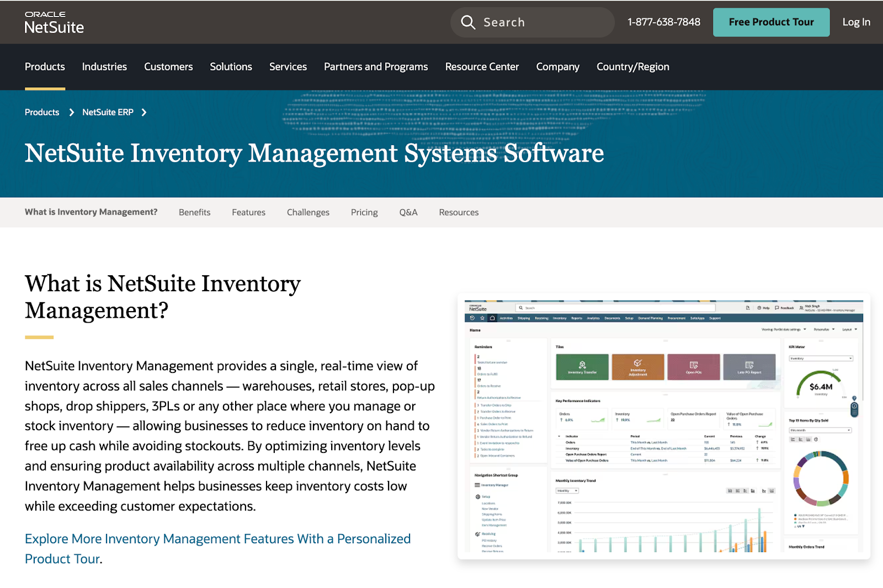Select 'What is Inventory Management?' tab
This screenshot has height=588, width=883.
91,212
